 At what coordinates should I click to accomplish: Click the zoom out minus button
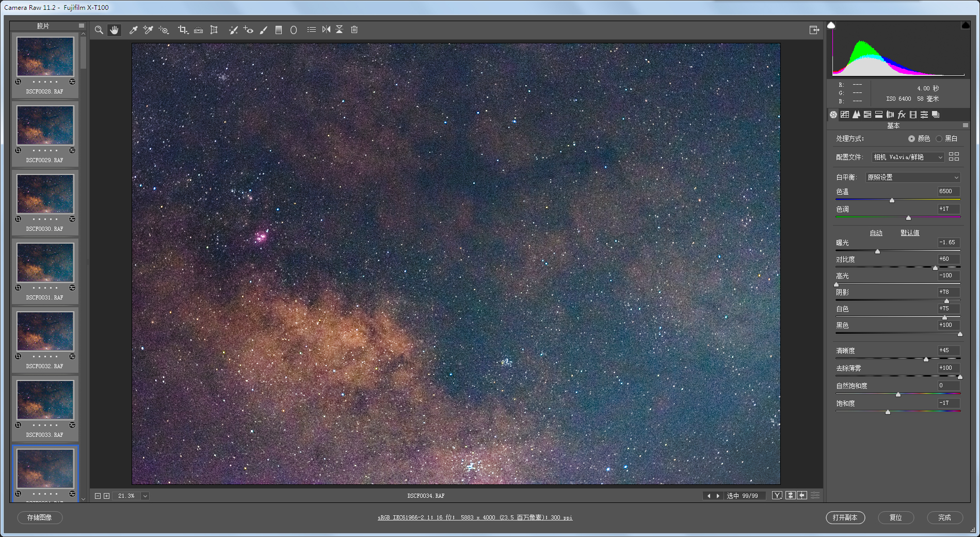pyautogui.click(x=98, y=496)
